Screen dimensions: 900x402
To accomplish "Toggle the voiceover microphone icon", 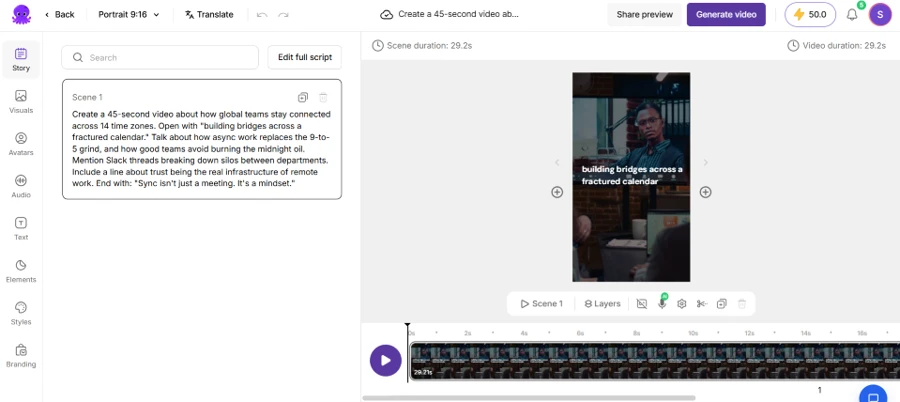I will [x=662, y=304].
